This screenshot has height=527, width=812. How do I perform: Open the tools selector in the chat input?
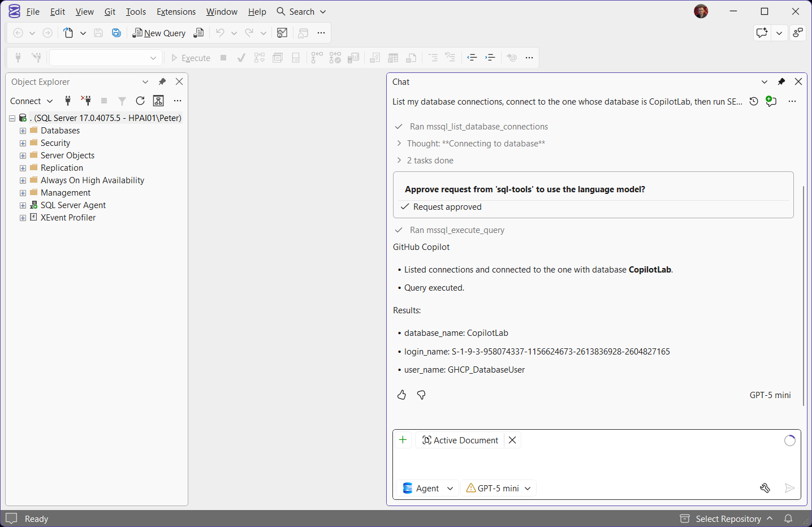[765, 488]
